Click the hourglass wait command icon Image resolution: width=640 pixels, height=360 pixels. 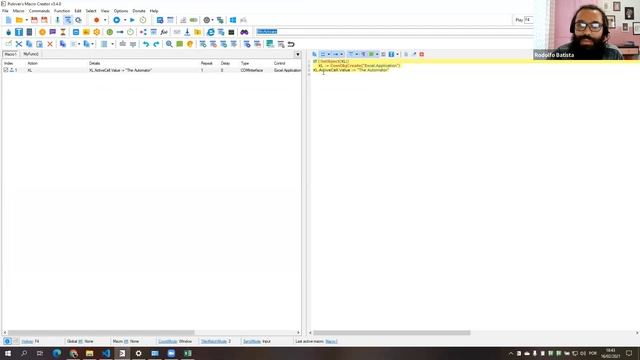(x=63, y=32)
